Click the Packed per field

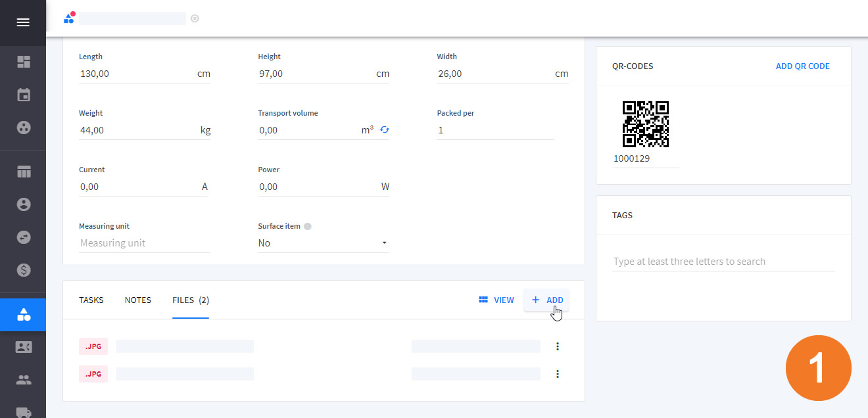coord(495,130)
